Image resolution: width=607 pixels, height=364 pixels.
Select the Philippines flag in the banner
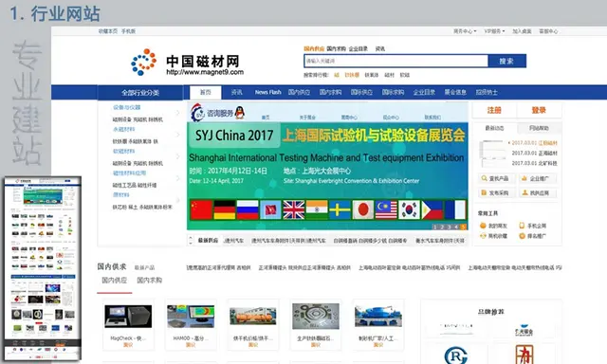(x=432, y=209)
